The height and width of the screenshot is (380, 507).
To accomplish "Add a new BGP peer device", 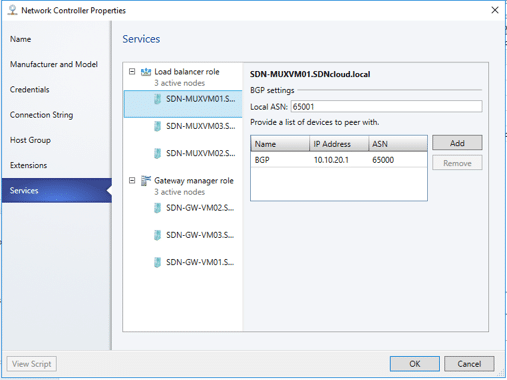I will [457, 143].
